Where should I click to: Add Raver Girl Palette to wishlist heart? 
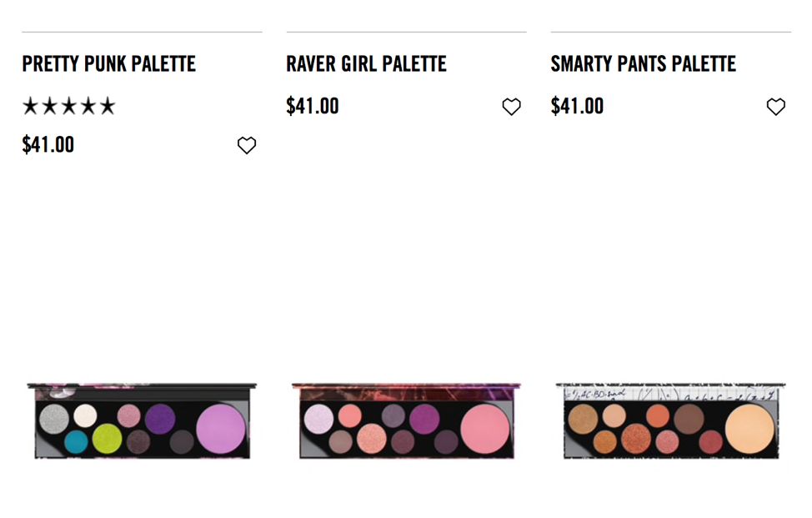(x=511, y=107)
